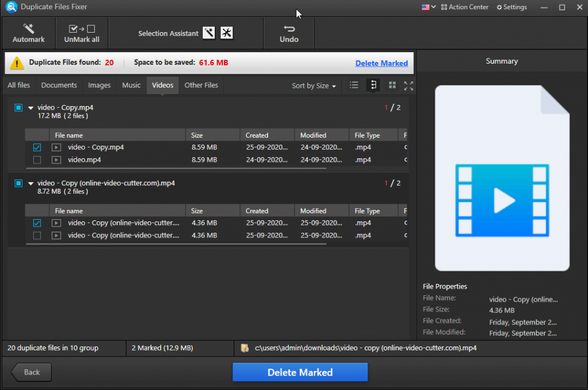Click horizontal scrollbar under first group
Viewport: 588px width, 390px height.
point(176,169)
